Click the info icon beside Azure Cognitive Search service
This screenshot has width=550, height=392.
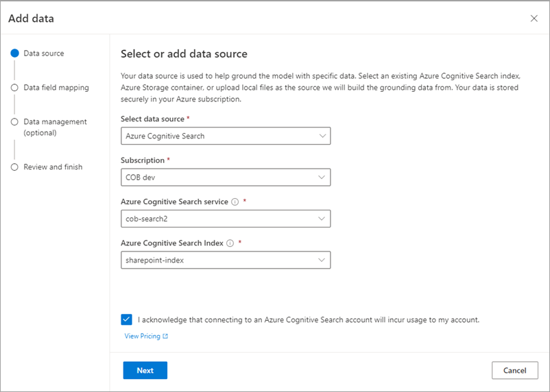[x=235, y=202]
